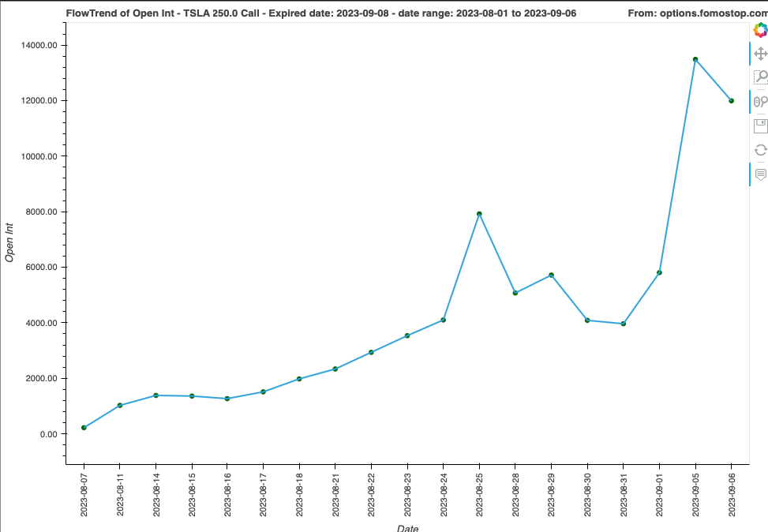Click the data point for 2023-09-06
The height and width of the screenshot is (532, 768).
point(731,101)
